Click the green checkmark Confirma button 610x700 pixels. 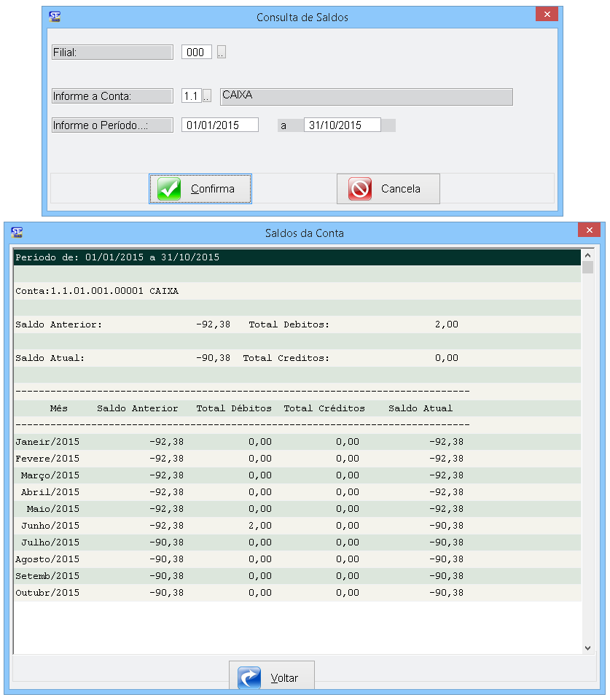tap(200, 189)
